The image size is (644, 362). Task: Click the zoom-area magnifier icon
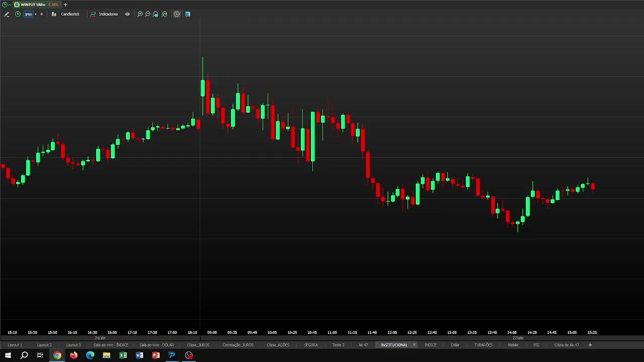[x=156, y=14]
